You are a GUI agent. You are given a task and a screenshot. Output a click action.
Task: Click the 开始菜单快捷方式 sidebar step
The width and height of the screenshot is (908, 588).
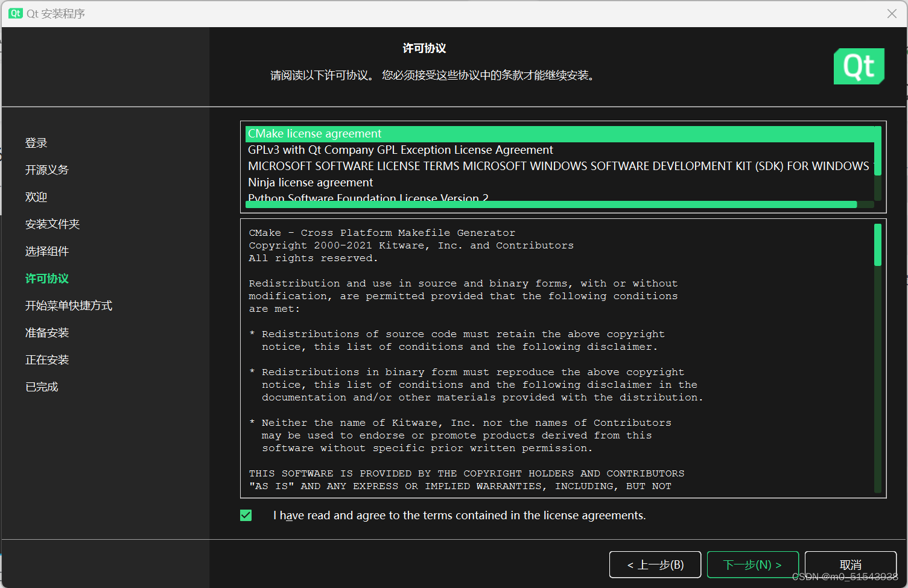pyautogui.click(x=69, y=306)
